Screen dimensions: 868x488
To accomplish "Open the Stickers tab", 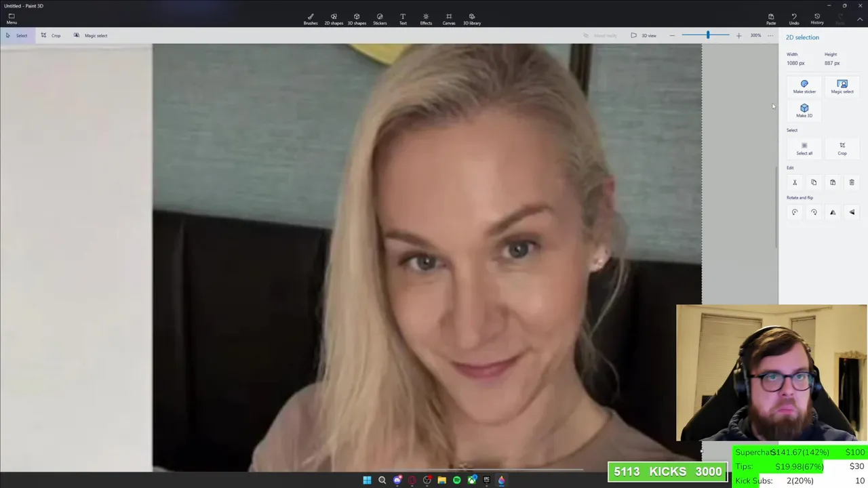I will 380,19.
